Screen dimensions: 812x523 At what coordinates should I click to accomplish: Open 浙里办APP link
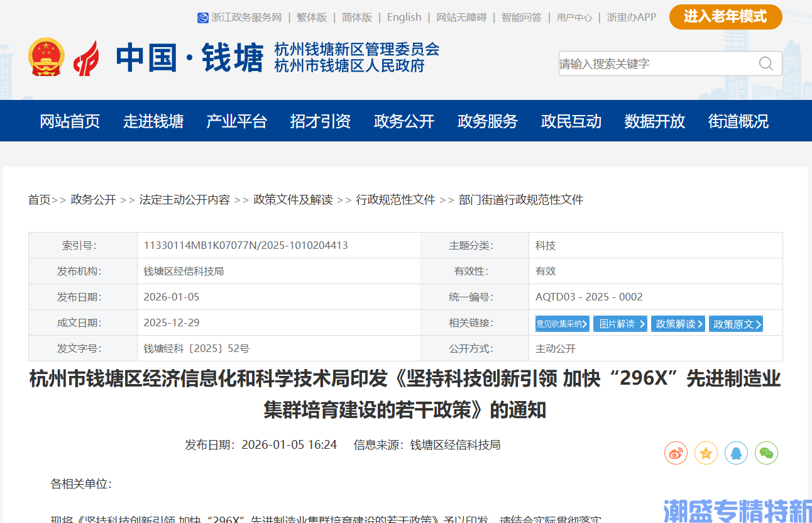pos(631,18)
